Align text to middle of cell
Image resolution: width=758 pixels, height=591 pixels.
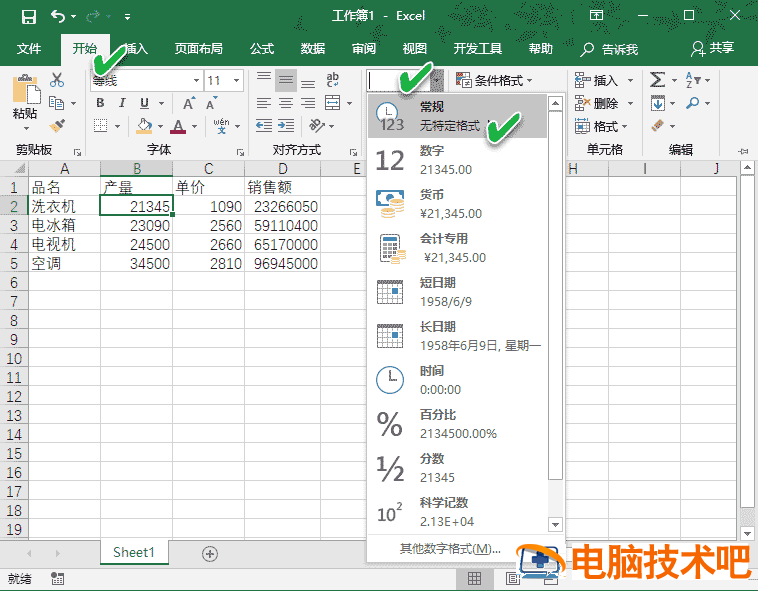click(286, 80)
